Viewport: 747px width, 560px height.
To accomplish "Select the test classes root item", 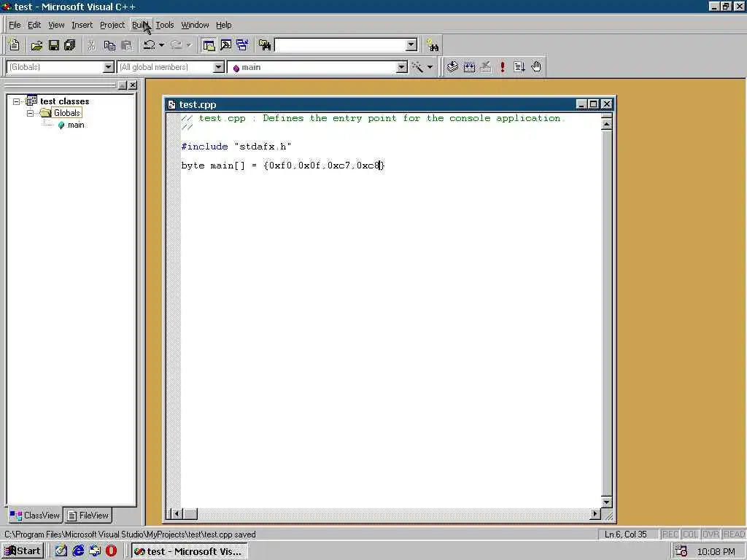I will 64,101.
